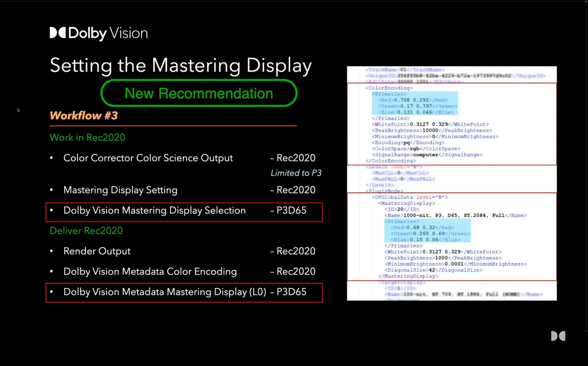This screenshot has width=588, height=366.
Task: Click the closing /MasteringDisplay XML tag
Action: click(x=408, y=276)
